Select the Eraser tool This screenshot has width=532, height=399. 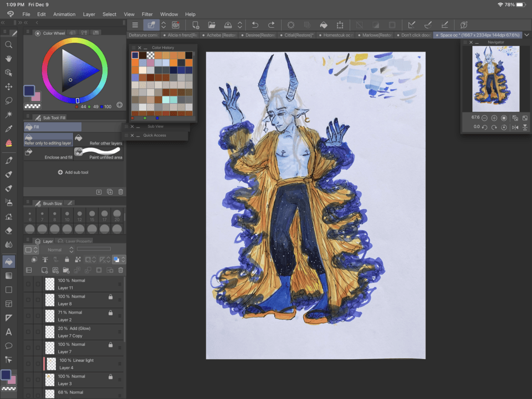click(9, 231)
